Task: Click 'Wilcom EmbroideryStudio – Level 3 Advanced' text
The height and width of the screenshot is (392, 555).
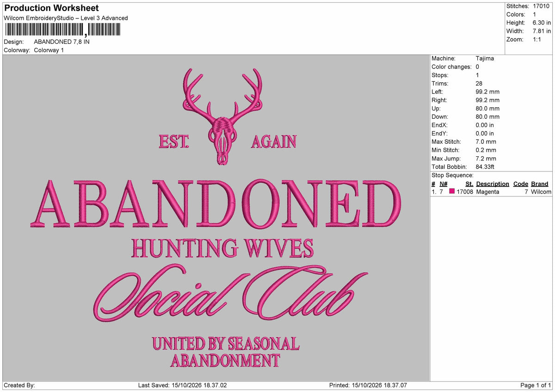Action: pyautogui.click(x=66, y=18)
